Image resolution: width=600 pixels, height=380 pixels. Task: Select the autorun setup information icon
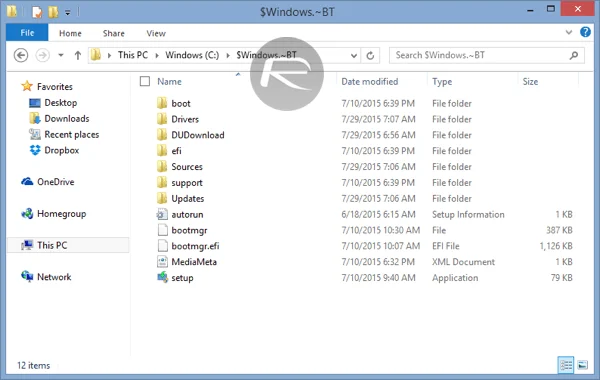[162, 214]
